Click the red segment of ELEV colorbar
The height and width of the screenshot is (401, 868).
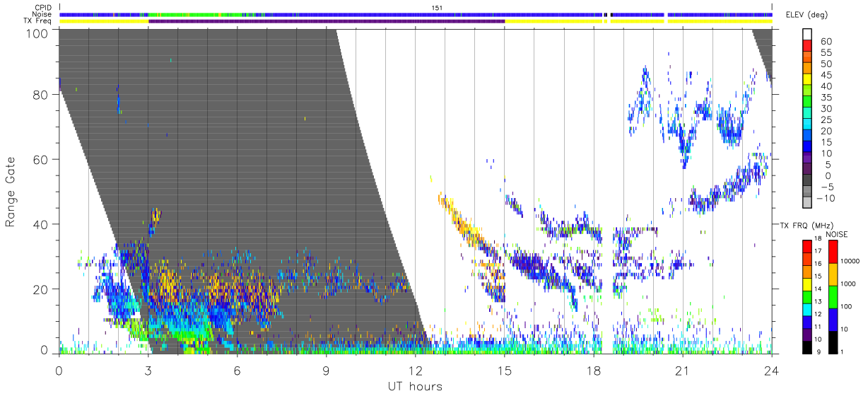click(x=807, y=47)
